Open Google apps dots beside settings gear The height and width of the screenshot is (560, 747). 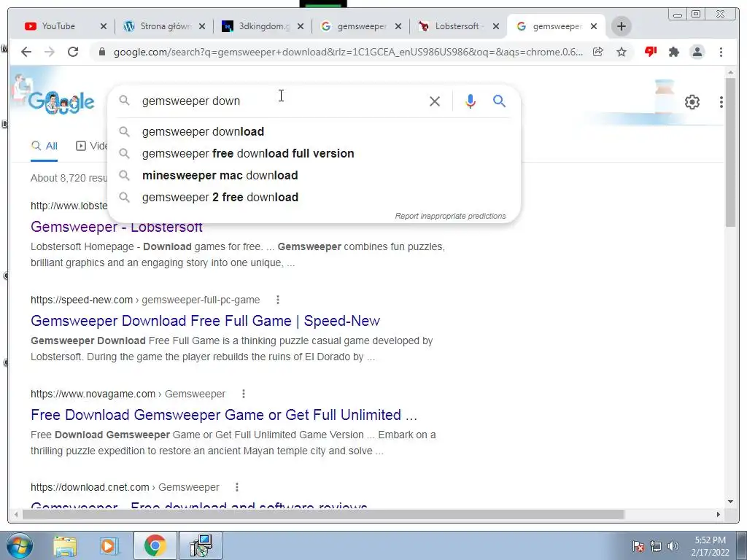pos(721,102)
